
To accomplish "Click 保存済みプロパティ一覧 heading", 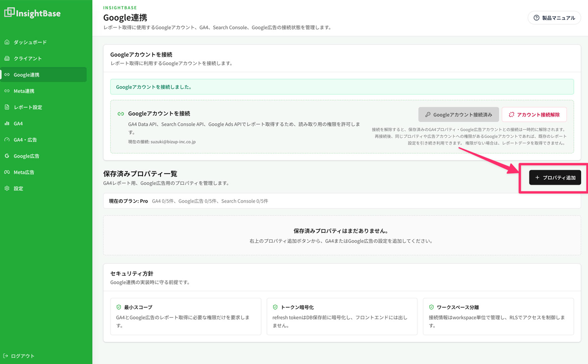I will coord(140,174).
